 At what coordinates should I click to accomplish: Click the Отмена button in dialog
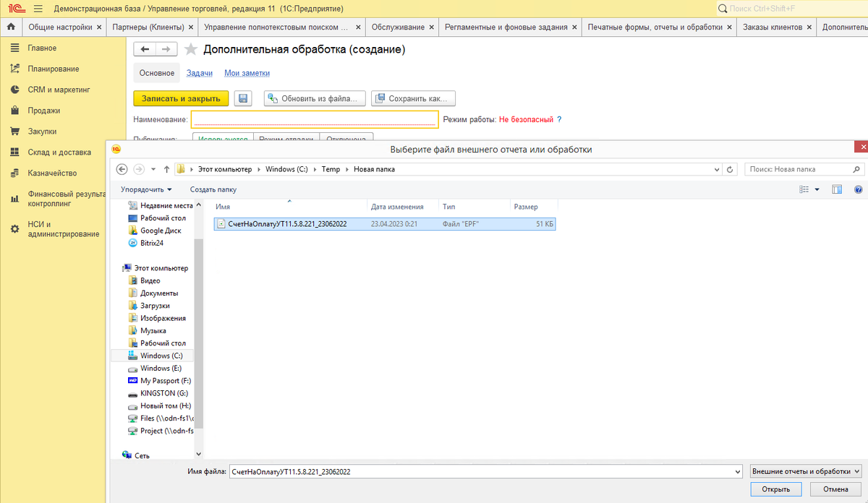click(x=835, y=489)
